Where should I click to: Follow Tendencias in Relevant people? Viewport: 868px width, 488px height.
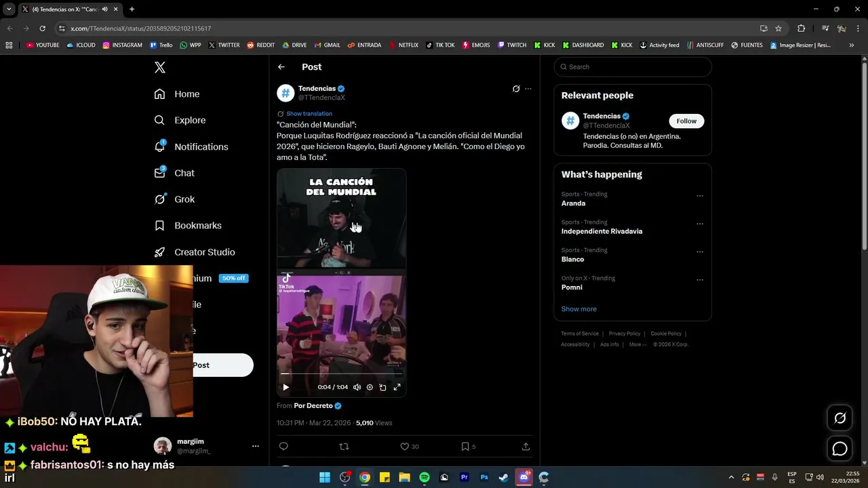point(686,121)
